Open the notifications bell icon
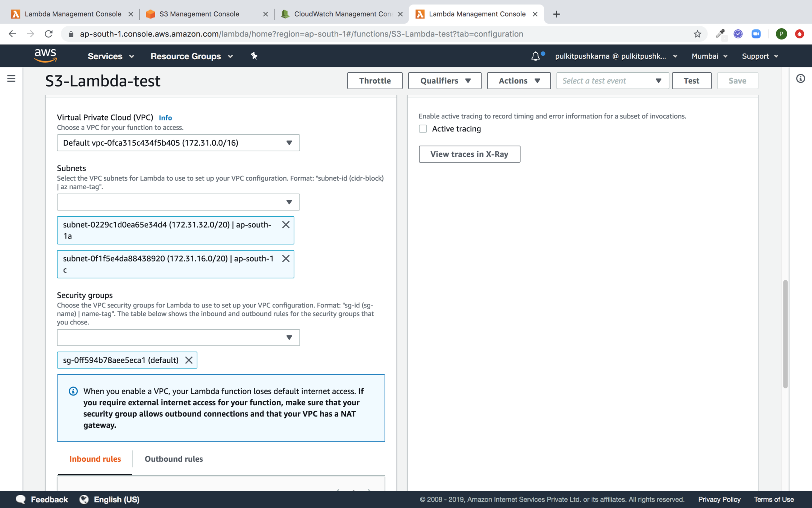 click(x=535, y=56)
